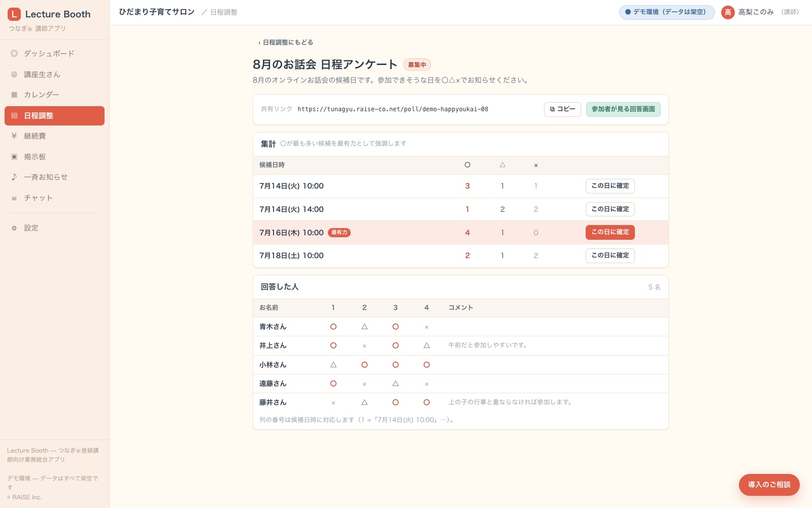Viewport: 812px width, 508px height.
Task: Click the 講座生さん smiley icon
Action: click(x=14, y=74)
